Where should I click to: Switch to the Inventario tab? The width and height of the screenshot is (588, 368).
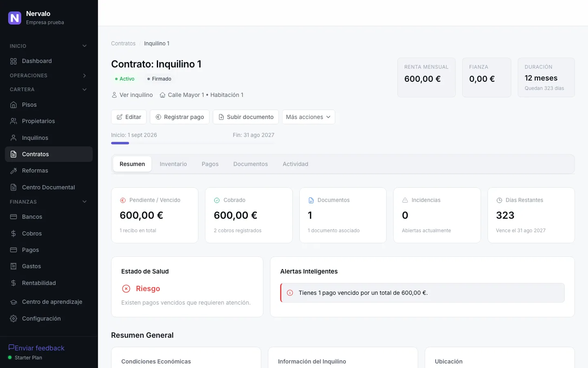pyautogui.click(x=173, y=164)
